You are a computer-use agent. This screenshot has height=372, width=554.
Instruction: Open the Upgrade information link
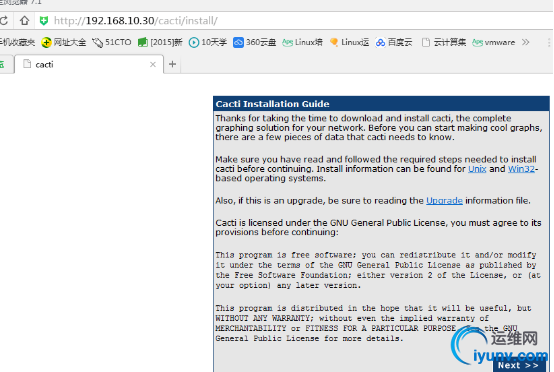[x=444, y=201]
